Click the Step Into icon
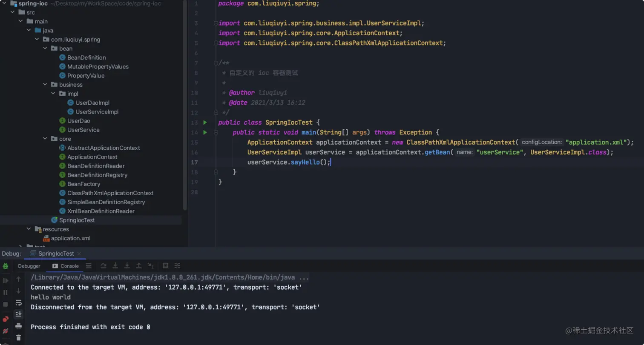 (115, 266)
